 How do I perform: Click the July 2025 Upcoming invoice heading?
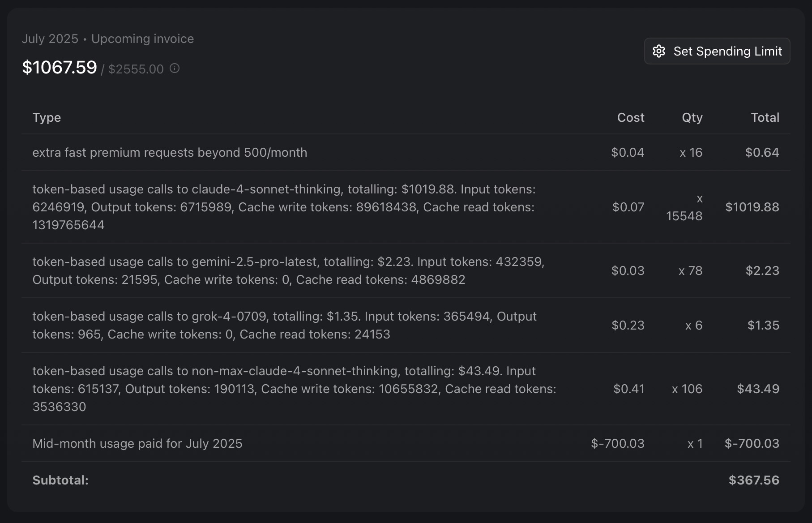(107, 39)
